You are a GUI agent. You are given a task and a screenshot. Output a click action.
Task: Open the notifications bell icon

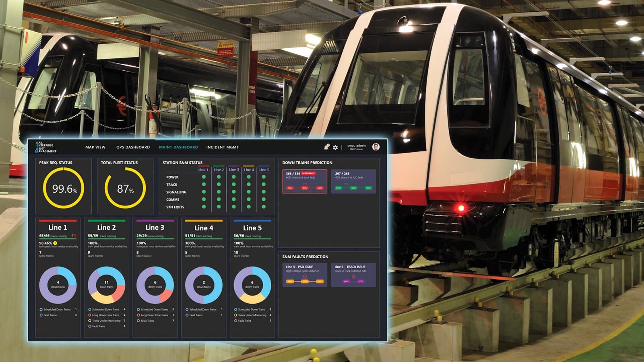tap(326, 147)
